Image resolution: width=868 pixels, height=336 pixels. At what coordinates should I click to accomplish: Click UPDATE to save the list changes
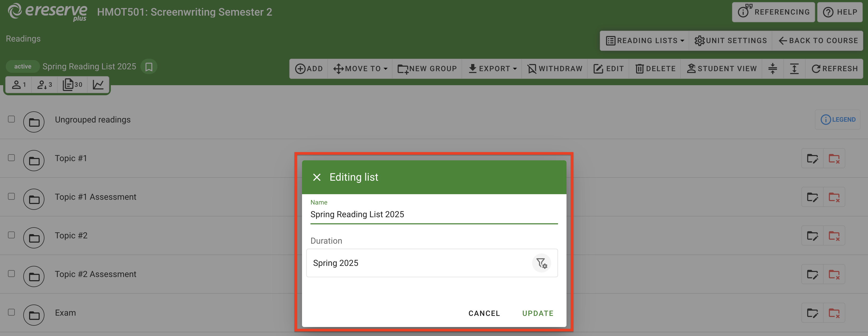click(537, 313)
